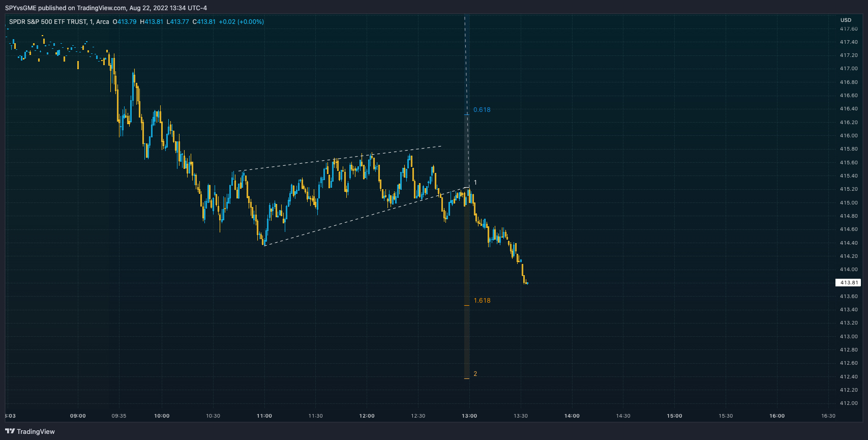Click the 14:00 time axis label
The height and width of the screenshot is (440, 868).
click(x=572, y=416)
